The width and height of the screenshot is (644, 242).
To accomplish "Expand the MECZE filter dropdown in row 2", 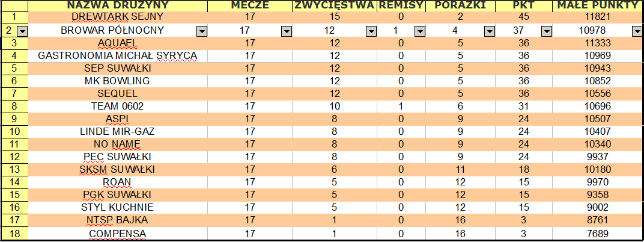I will 287,31.
